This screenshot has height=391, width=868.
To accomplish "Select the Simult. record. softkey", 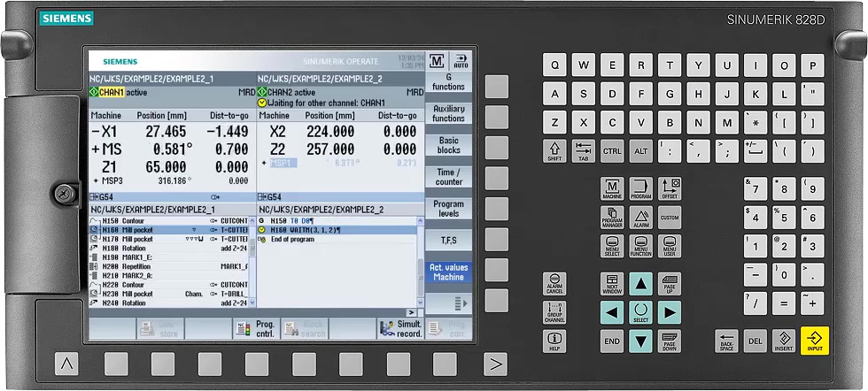I will coord(399,329).
